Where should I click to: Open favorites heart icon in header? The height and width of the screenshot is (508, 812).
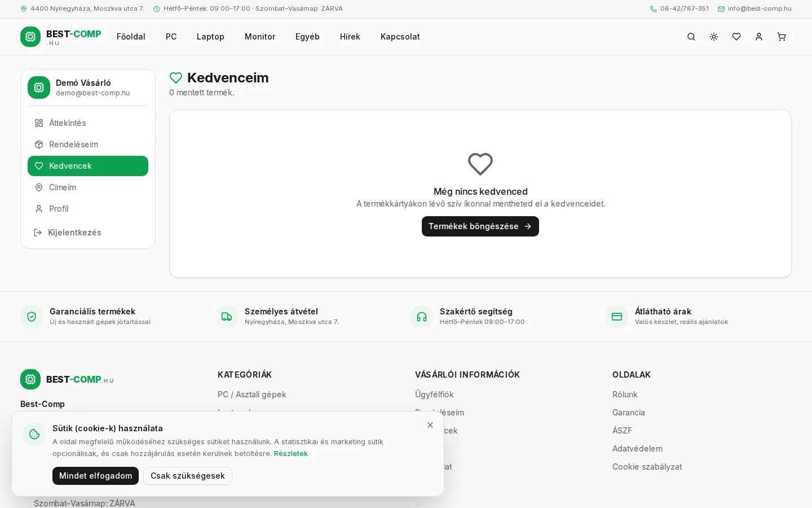click(x=736, y=37)
